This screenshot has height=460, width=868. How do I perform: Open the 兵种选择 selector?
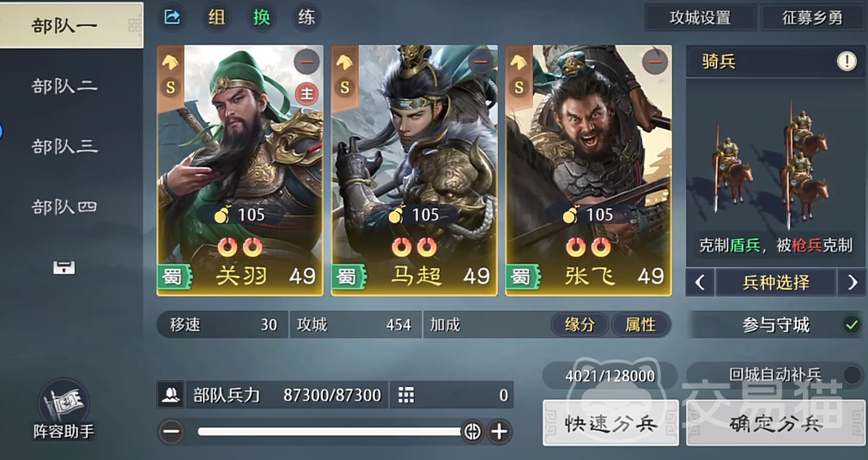coord(776,283)
